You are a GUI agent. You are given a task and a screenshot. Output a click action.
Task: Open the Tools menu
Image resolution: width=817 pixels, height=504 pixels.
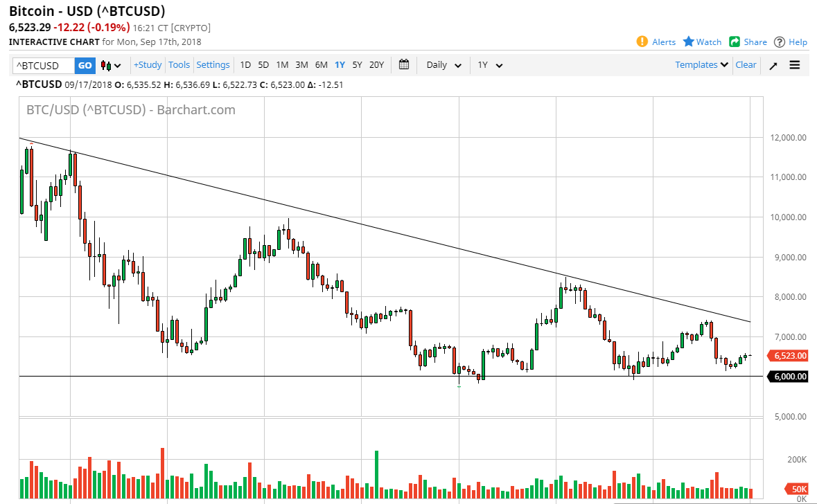point(179,64)
